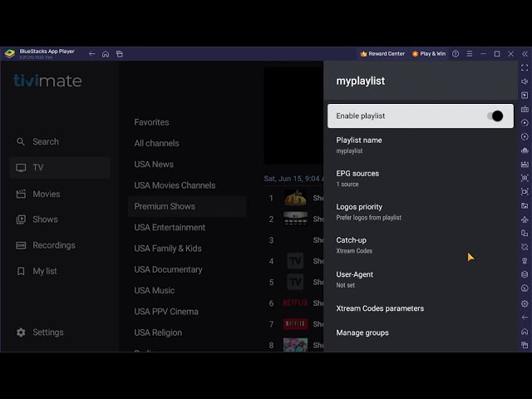This screenshot has height=399, width=532.
Task: Click volume icon in BlueStacks side toolbar
Action: [x=525, y=81]
